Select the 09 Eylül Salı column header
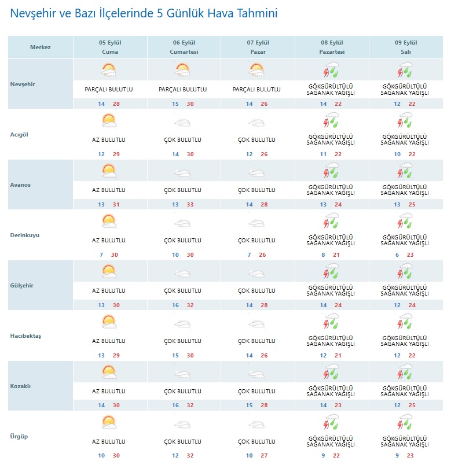Screen dimensions: 451x476 point(406,47)
